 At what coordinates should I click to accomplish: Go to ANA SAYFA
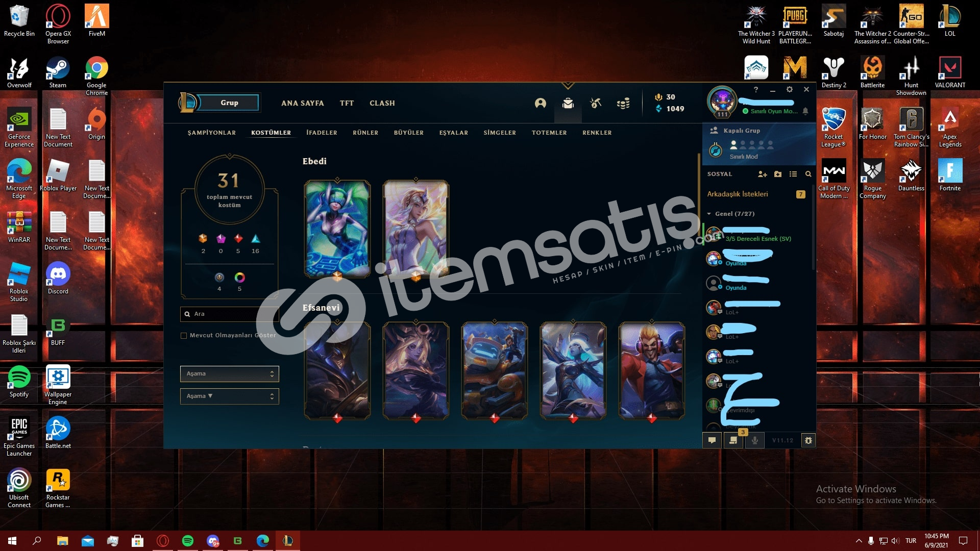pos(303,103)
